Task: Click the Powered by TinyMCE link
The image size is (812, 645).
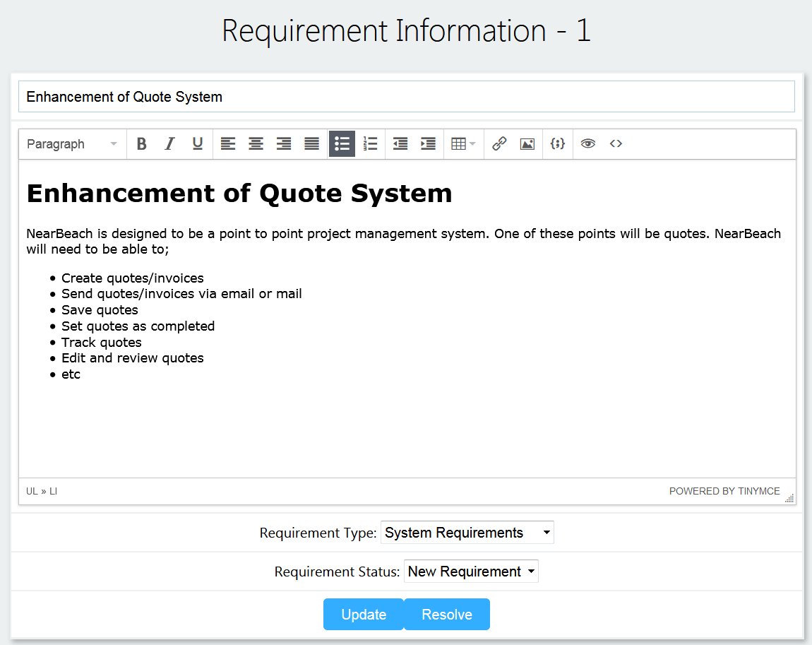Action: tap(724, 491)
